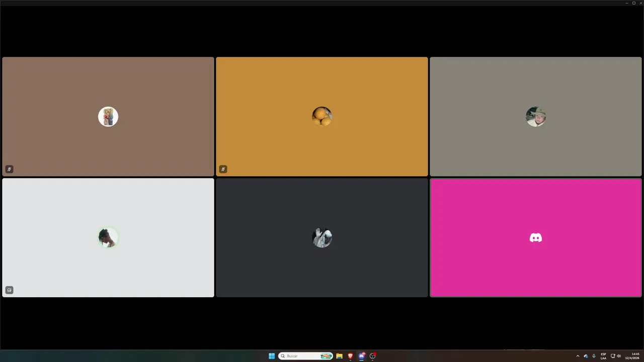Select the avatar in the dark charcoal tile
The image size is (644, 362).
click(322, 237)
